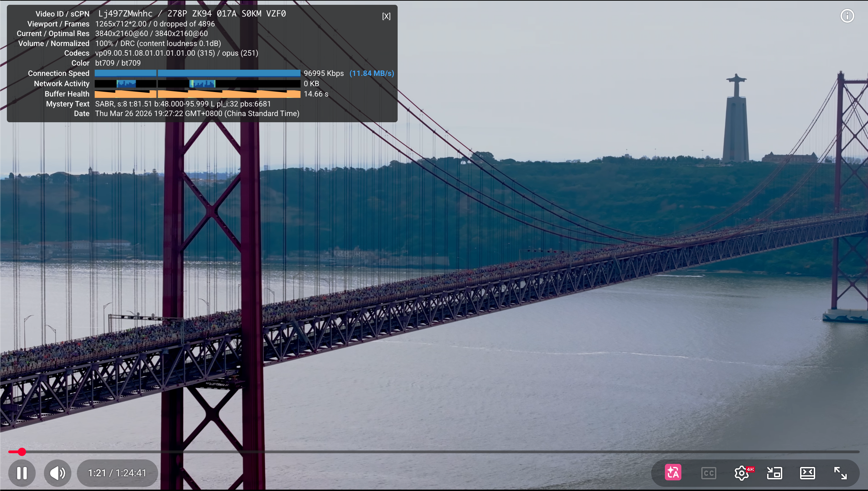Viewport: 868px width, 491px height.
Task: Click the Buffer Health orange graph
Action: point(197,94)
